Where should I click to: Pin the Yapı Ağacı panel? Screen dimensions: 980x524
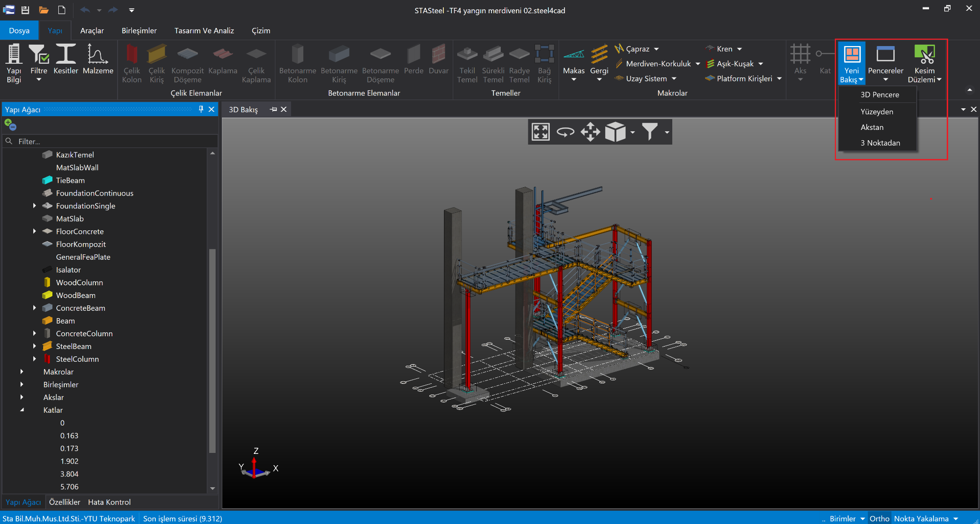[201, 109]
